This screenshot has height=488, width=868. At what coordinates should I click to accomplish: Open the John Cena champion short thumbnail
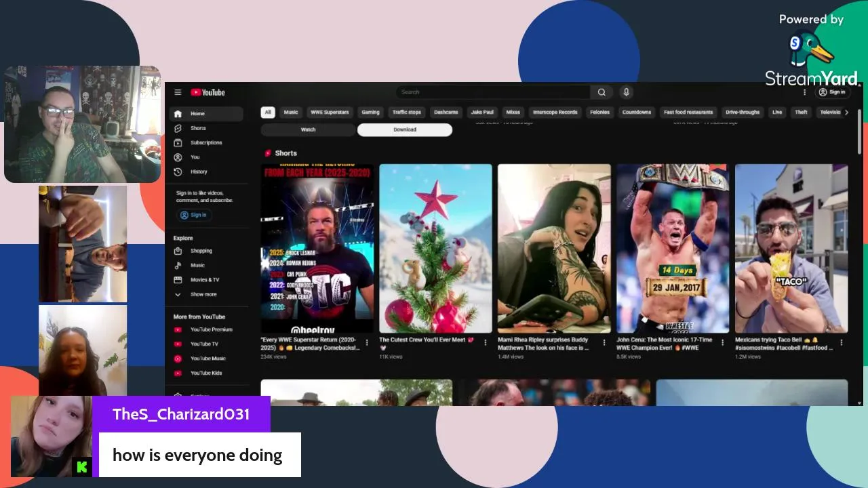(673, 249)
